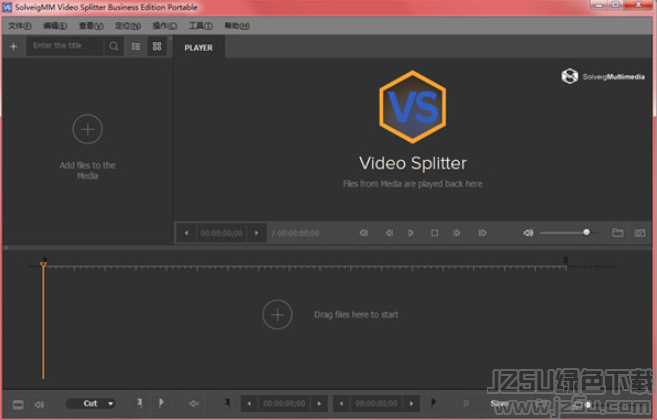
Task: Click the timeline plus circle to add files
Action: 277,315
